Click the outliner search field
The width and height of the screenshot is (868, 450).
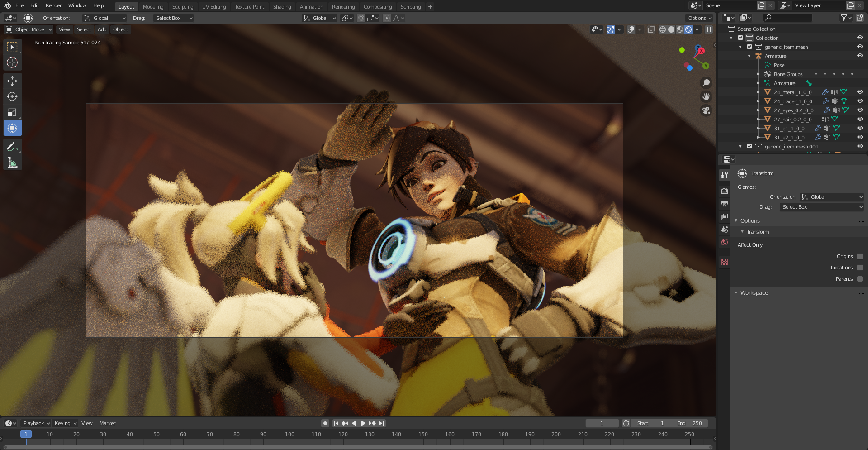(787, 18)
